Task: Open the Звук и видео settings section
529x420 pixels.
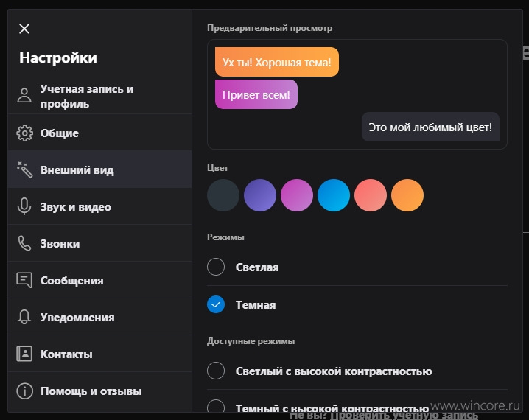Action: pyautogui.click(x=100, y=206)
